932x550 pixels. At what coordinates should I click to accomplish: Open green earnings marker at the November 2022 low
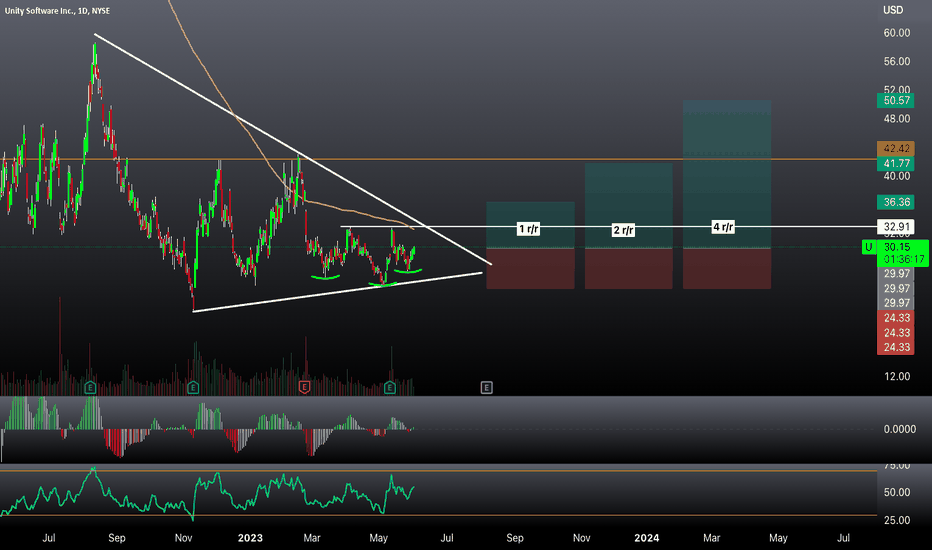[193, 388]
